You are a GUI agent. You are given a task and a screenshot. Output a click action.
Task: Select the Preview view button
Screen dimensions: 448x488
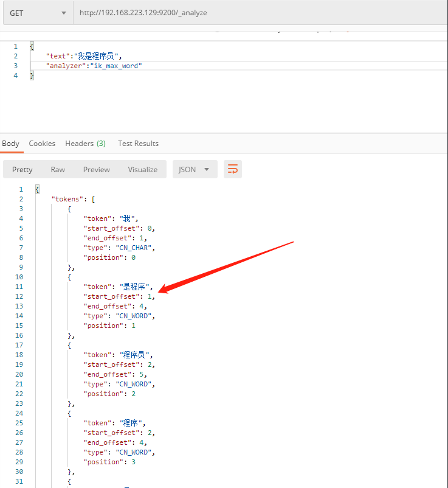[97, 170]
